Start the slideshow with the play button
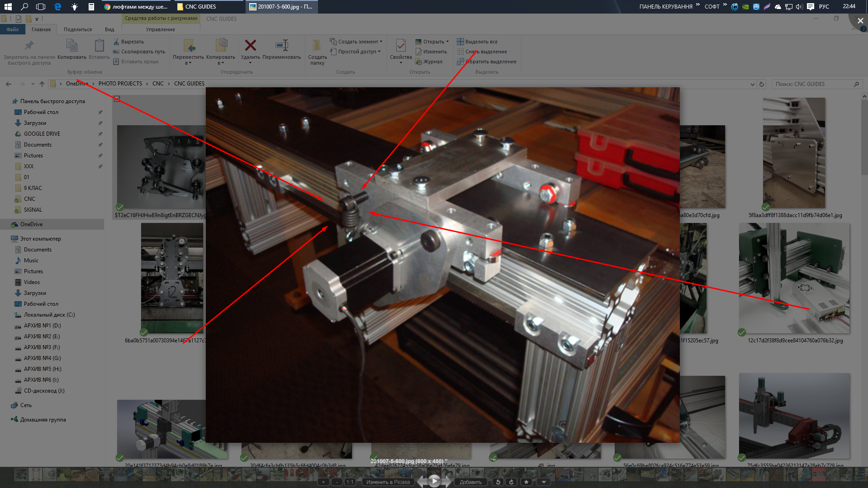868x488 pixels. click(x=434, y=481)
